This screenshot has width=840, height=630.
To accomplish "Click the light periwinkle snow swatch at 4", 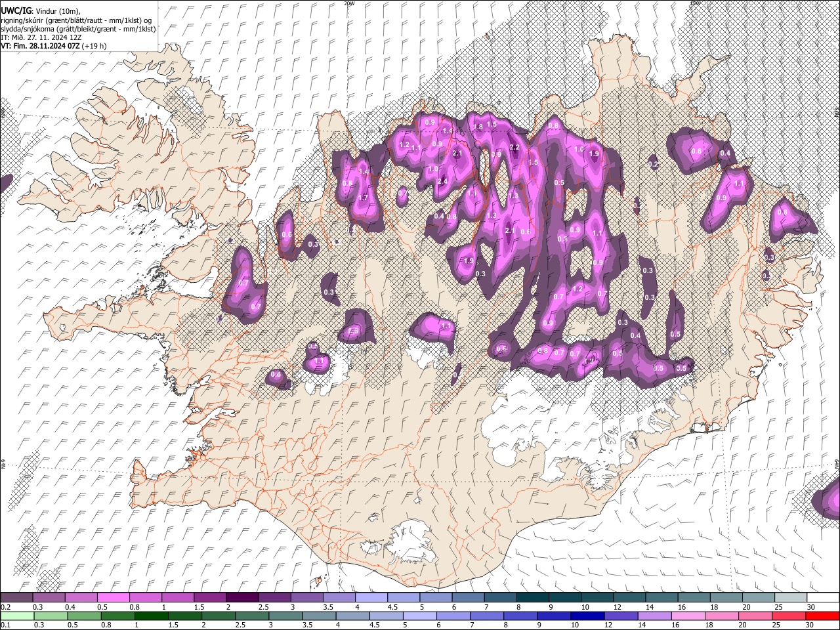I will click(x=371, y=598).
